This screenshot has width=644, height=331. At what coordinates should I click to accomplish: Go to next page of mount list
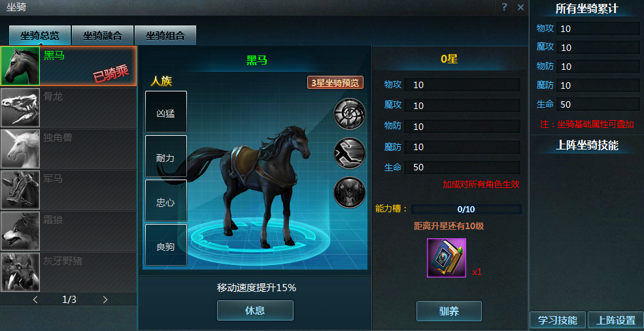coord(105,300)
